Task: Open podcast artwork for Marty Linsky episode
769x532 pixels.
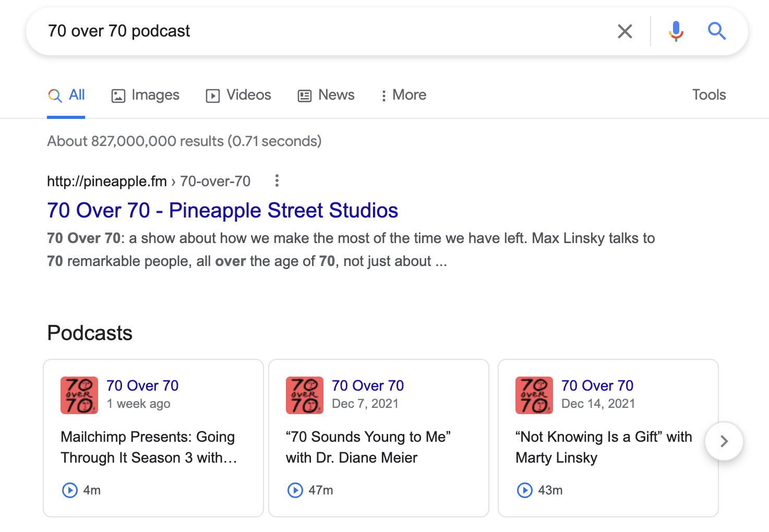Action: (534, 395)
